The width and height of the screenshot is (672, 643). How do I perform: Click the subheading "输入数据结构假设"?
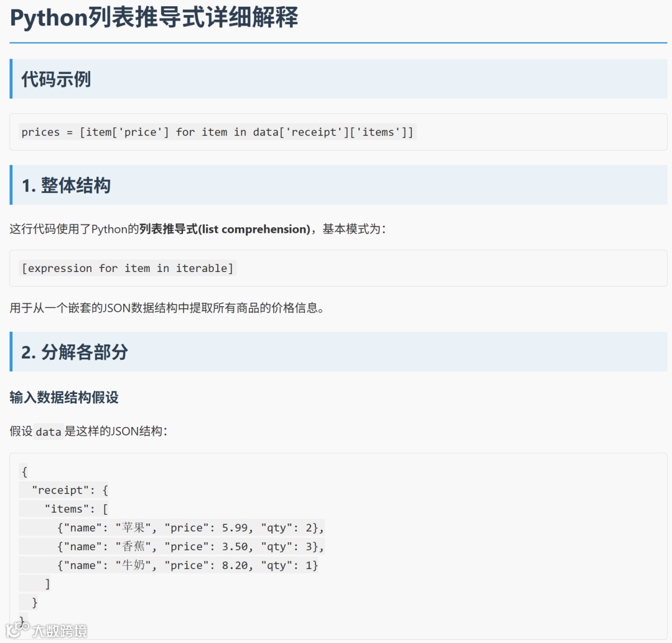(64, 397)
